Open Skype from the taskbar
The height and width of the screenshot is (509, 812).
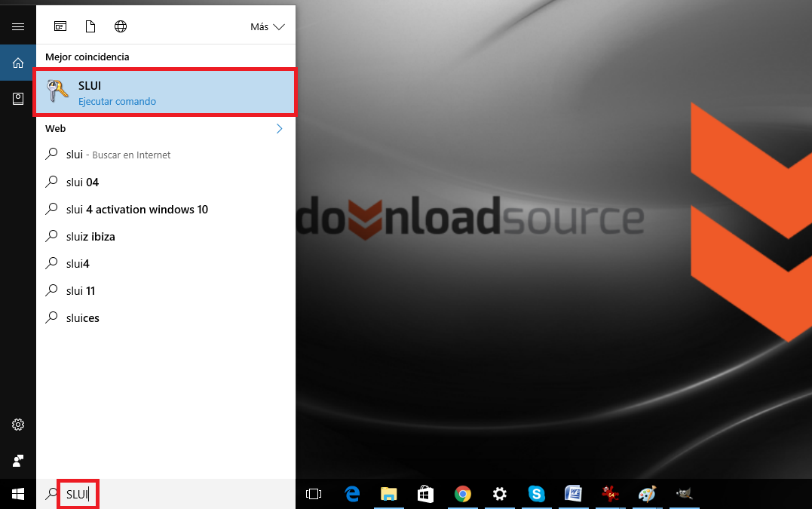pyautogui.click(x=537, y=494)
